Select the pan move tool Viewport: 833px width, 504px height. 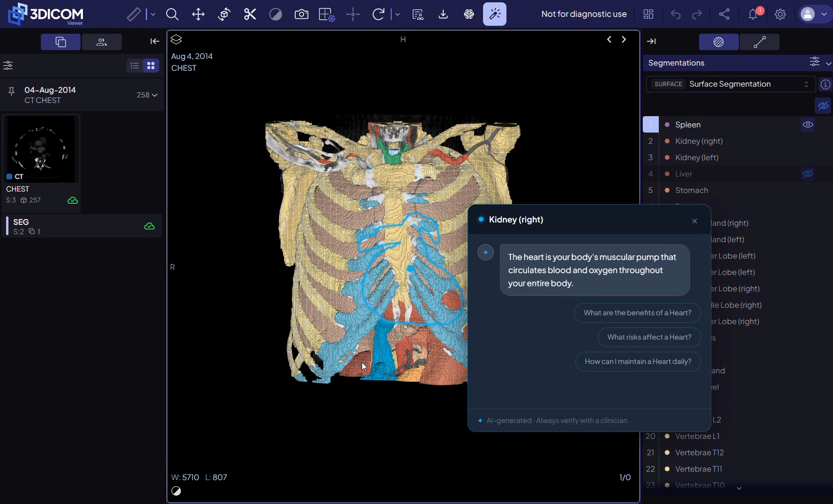pos(198,15)
